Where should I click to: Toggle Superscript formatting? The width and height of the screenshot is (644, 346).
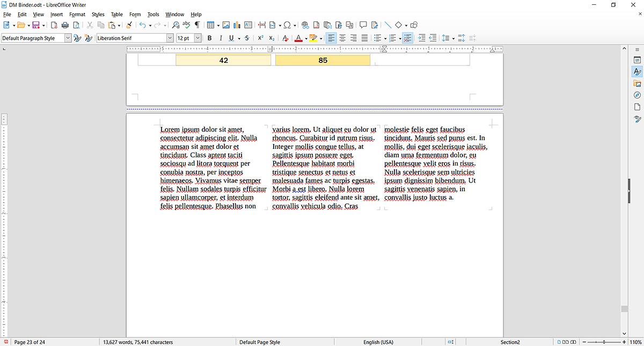(x=260, y=38)
